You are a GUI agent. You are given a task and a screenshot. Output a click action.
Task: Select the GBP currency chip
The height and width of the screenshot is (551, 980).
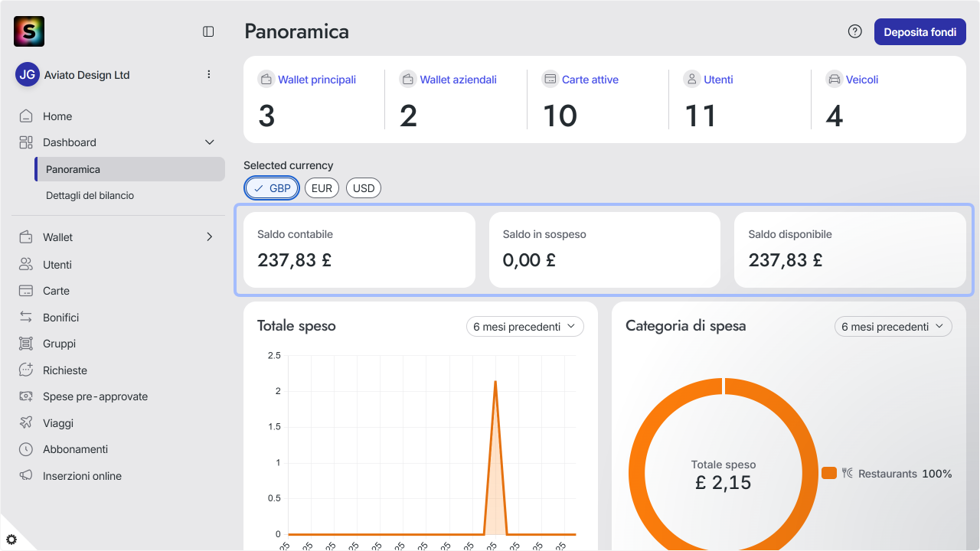[x=272, y=188]
